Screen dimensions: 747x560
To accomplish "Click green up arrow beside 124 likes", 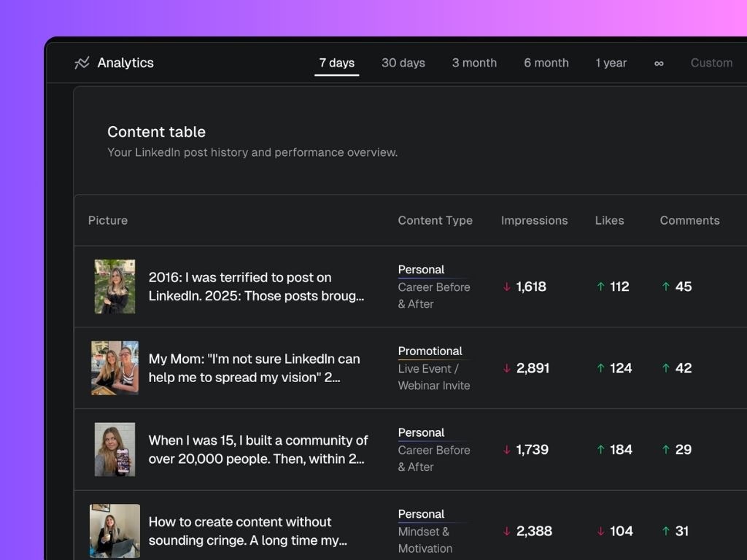I will (601, 368).
